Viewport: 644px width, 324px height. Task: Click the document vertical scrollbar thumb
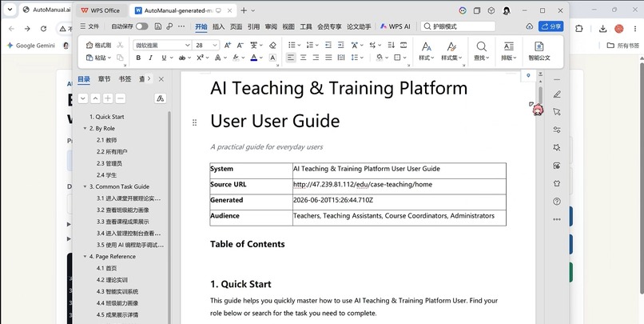click(540, 96)
